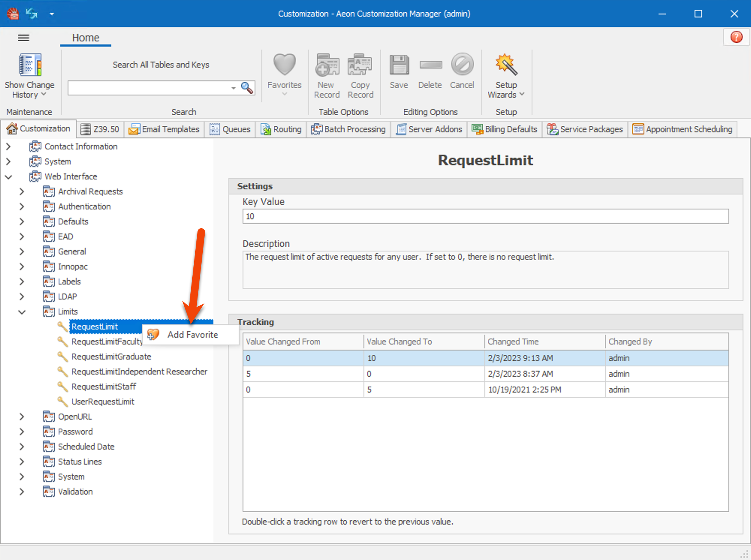This screenshot has height=560, width=751.
Task: Click the search magnifier icon
Action: [247, 88]
